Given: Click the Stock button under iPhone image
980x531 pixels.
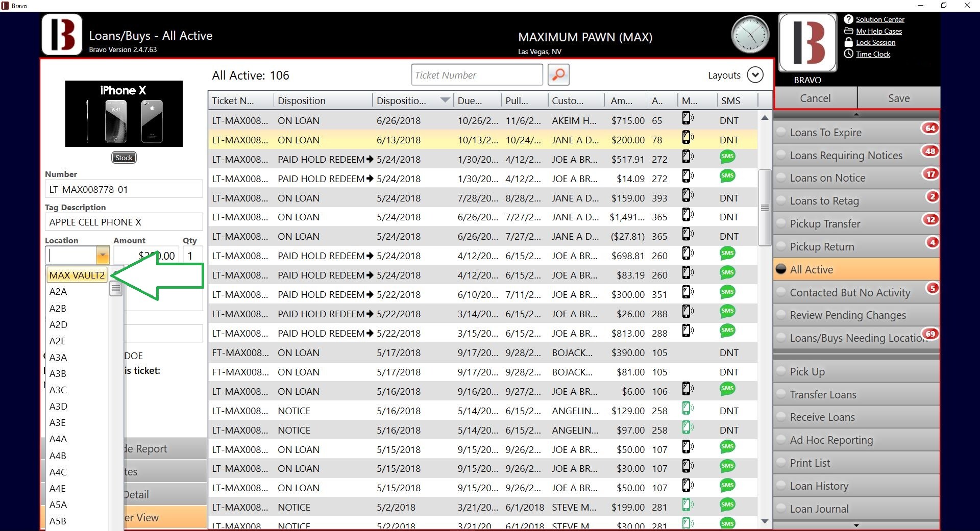Looking at the screenshot, I should tap(124, 158).
